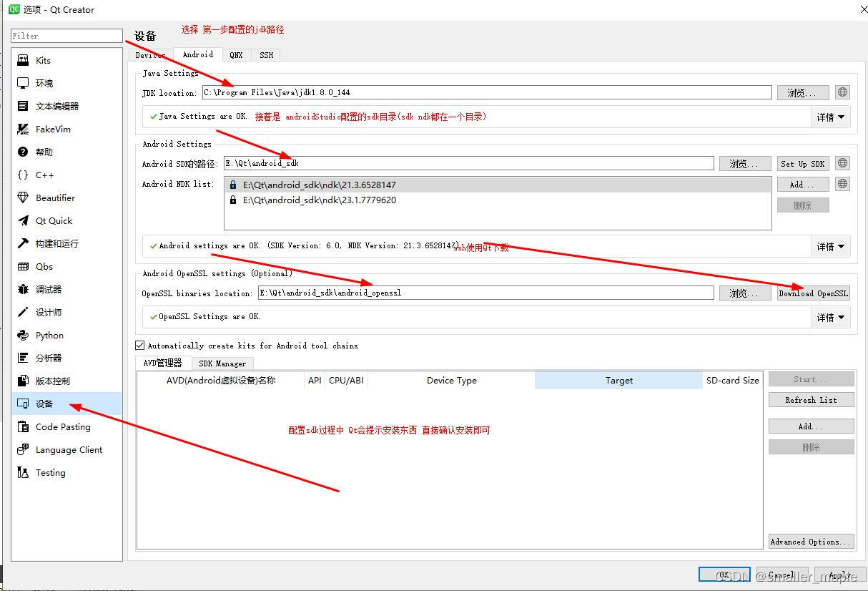Click the Set Up SDK button
This screenshot has height=591, width=868.
pos(803,163)
